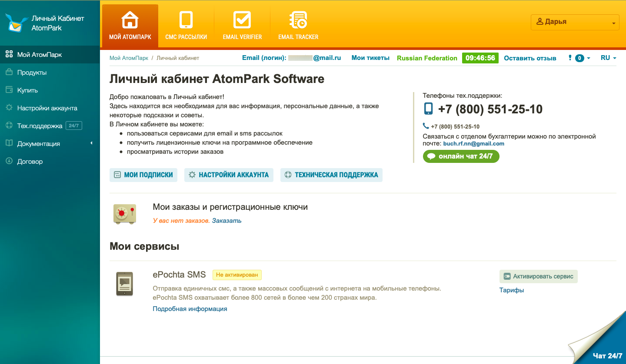Click the Активировать сервис button
Image resolution: width=626 pixels, height=364 pixels.
[x=538, y=276]
